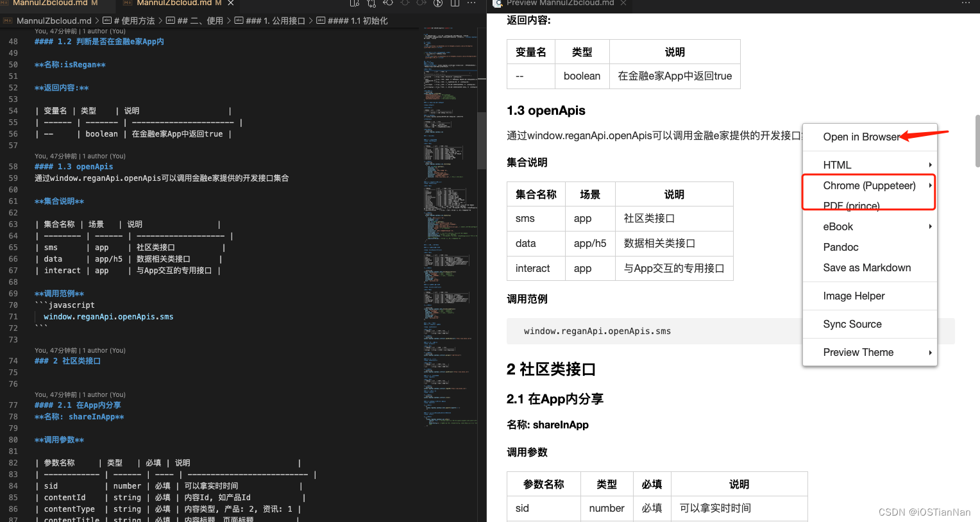Click the preview pane vertical scrollbar
The width and height of the screenshot is (980, 522).
coord(977,141)
